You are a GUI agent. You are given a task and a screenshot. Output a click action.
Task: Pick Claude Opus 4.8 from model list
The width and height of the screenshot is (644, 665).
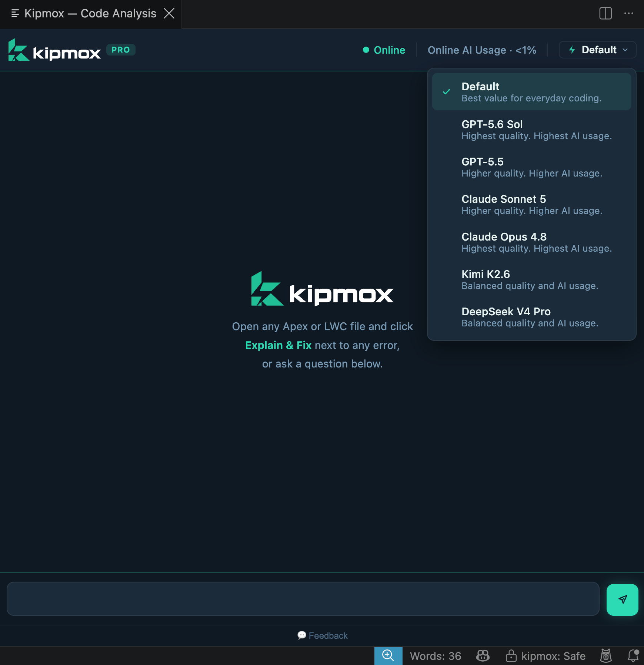tap(531, 242)
